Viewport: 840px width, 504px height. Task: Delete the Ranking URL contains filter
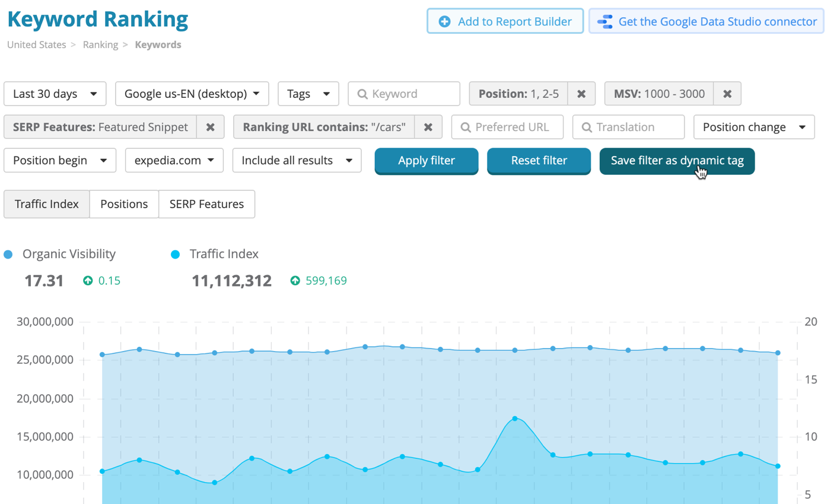point(428,127)
